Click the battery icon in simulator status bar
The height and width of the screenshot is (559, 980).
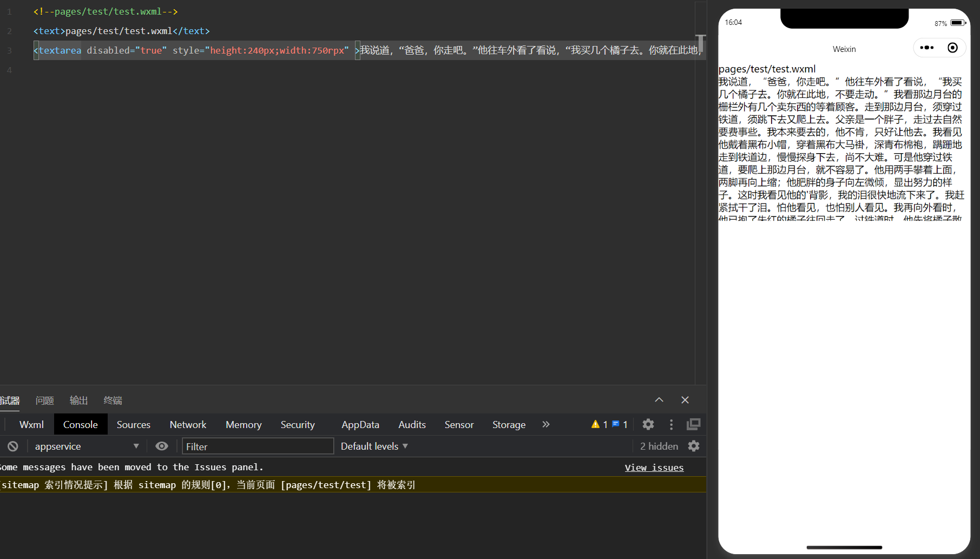(x=958, y=23)
